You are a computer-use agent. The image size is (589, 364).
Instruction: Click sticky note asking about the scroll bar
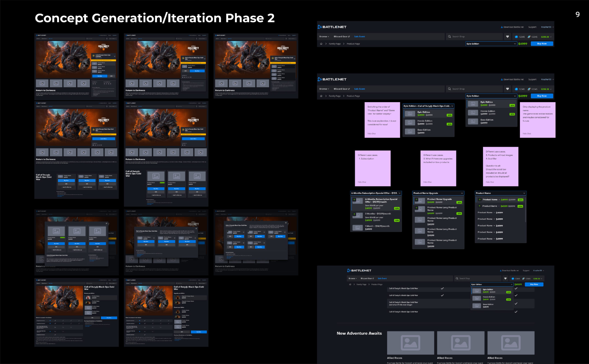point(500,167)
